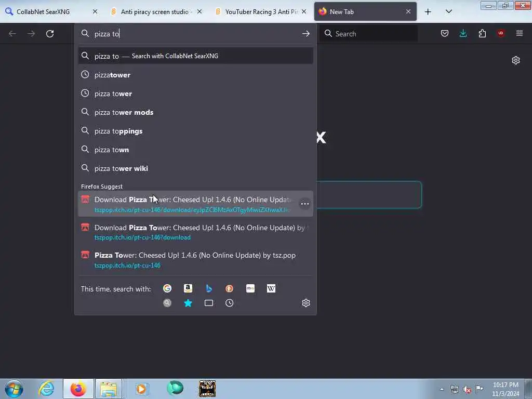Open the uBlock Origin extension icon
The width and height of the screenshot is (532, 399).
click(501, 33)
